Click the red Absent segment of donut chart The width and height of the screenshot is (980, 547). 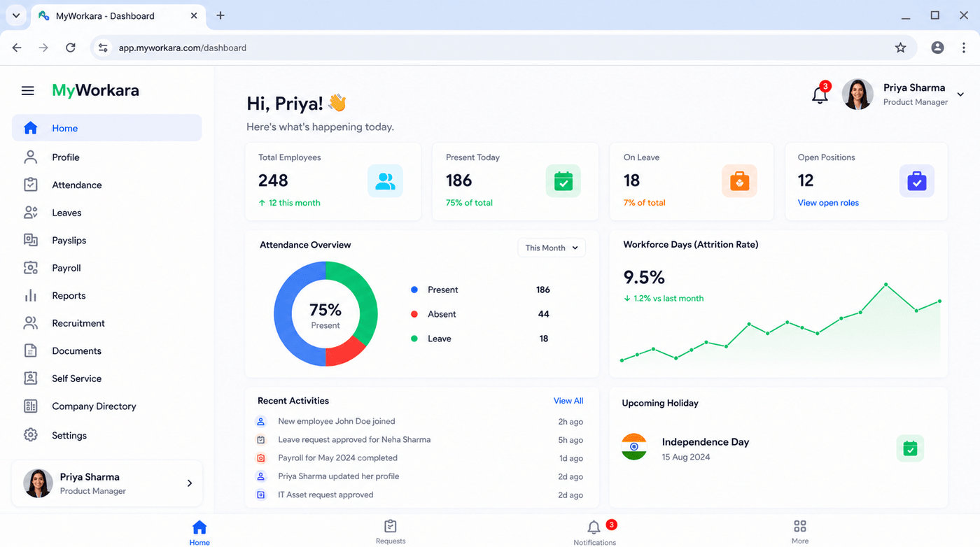click(x=345, y=350)
